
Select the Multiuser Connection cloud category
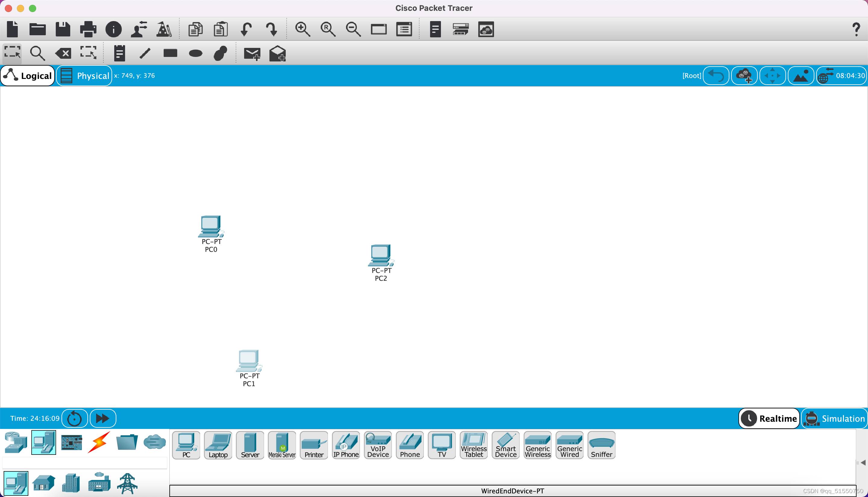coord(154,442)
